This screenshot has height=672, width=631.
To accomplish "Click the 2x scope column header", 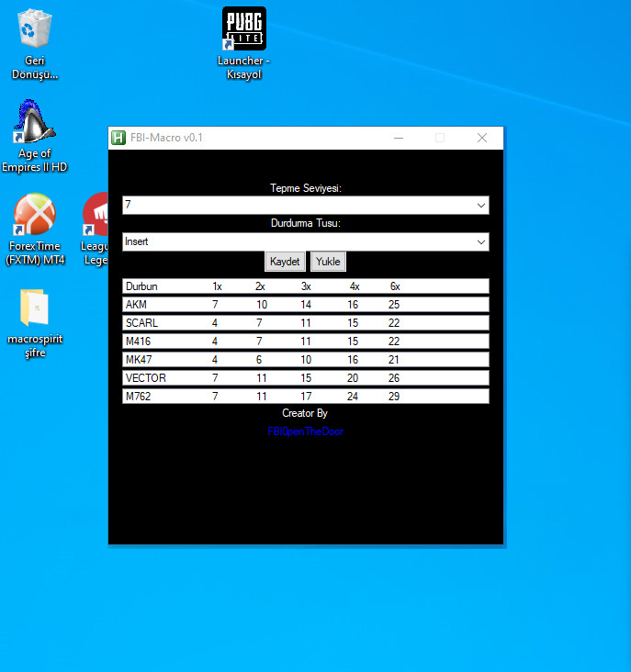I will tap(260, 286).
